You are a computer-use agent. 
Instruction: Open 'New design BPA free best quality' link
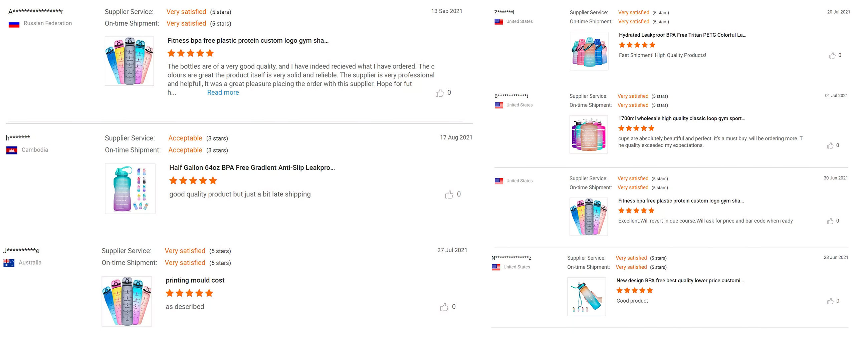click(680, 280)
